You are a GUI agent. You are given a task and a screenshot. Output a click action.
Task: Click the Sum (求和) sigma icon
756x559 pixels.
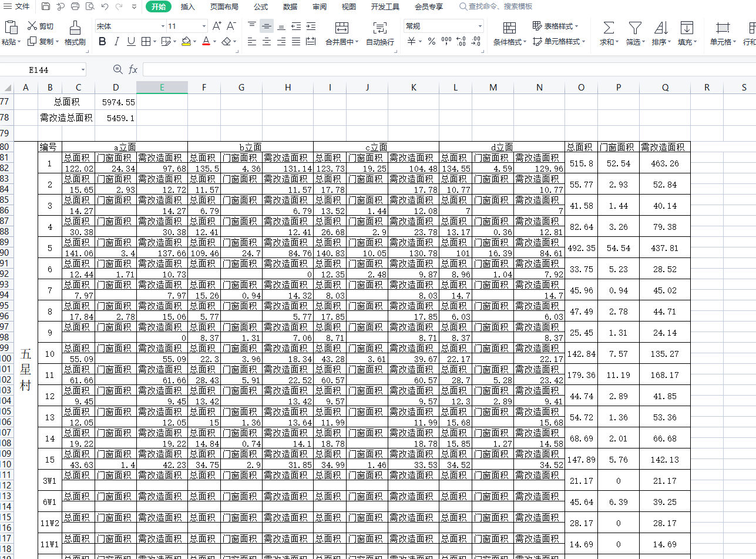tap(609, 28)
